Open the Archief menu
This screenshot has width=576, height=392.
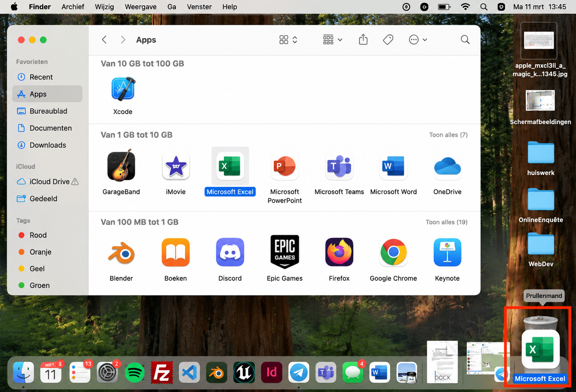point(73,7)
